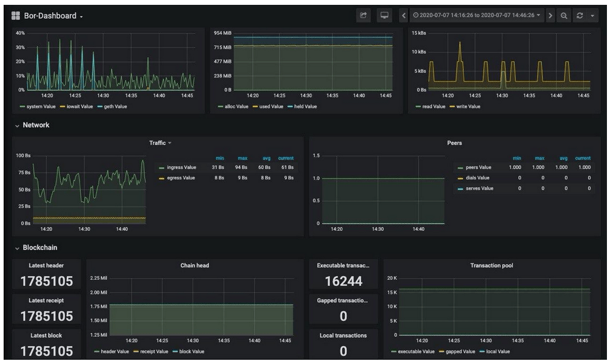The height and width of the screenshot is (364, 613).
Task: Click the Latest block panel title
Action: [46, 336]
